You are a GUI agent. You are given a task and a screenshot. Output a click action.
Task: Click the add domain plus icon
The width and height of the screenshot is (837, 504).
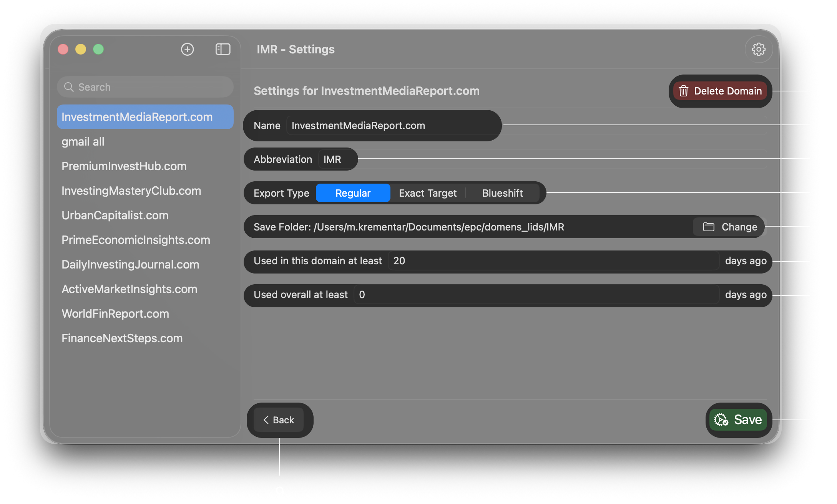tap(187, 49)
